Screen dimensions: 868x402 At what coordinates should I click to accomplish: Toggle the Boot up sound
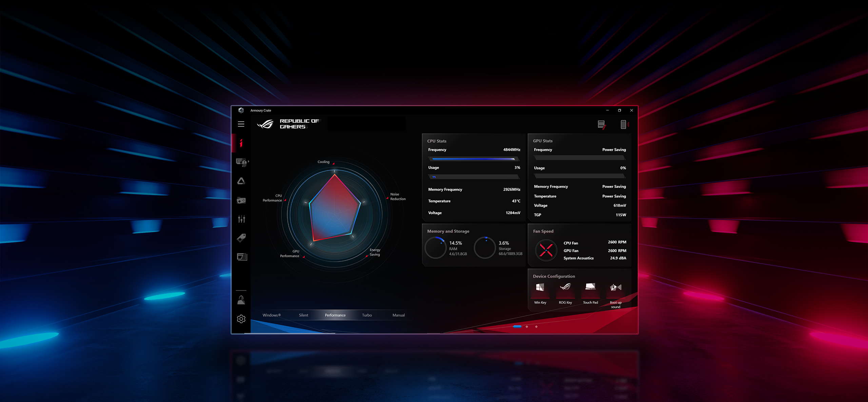click(x=615, y=288)
